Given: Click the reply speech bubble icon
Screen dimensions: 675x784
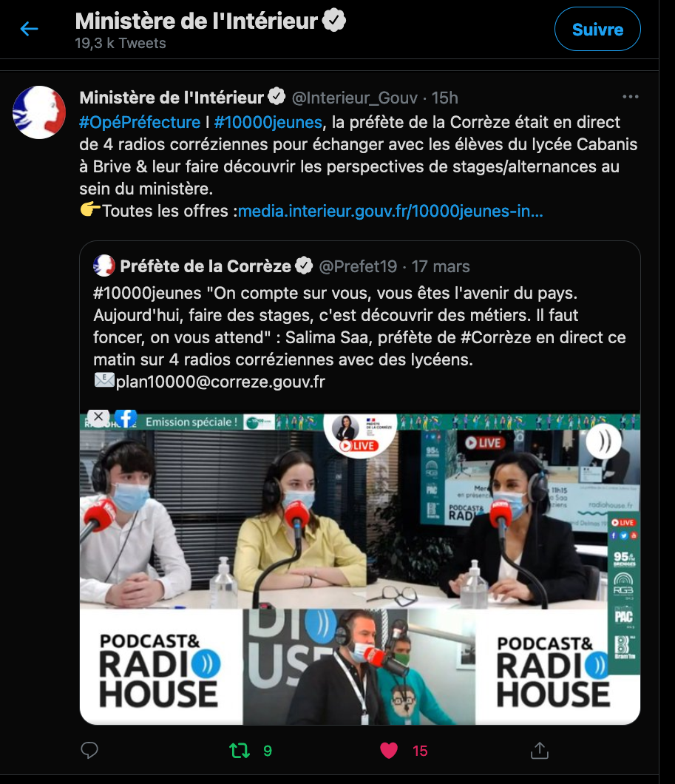Looking at the screenshot, I should tap(89, 750).
